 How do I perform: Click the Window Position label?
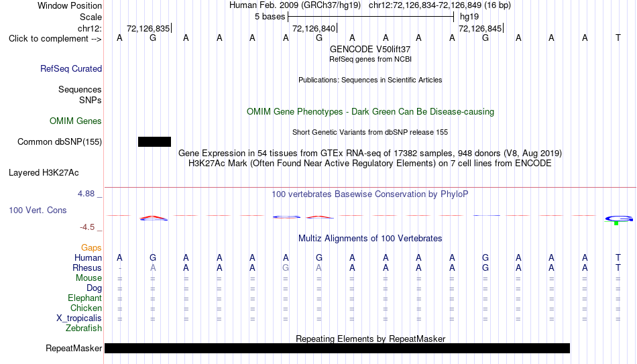(70, 5)
